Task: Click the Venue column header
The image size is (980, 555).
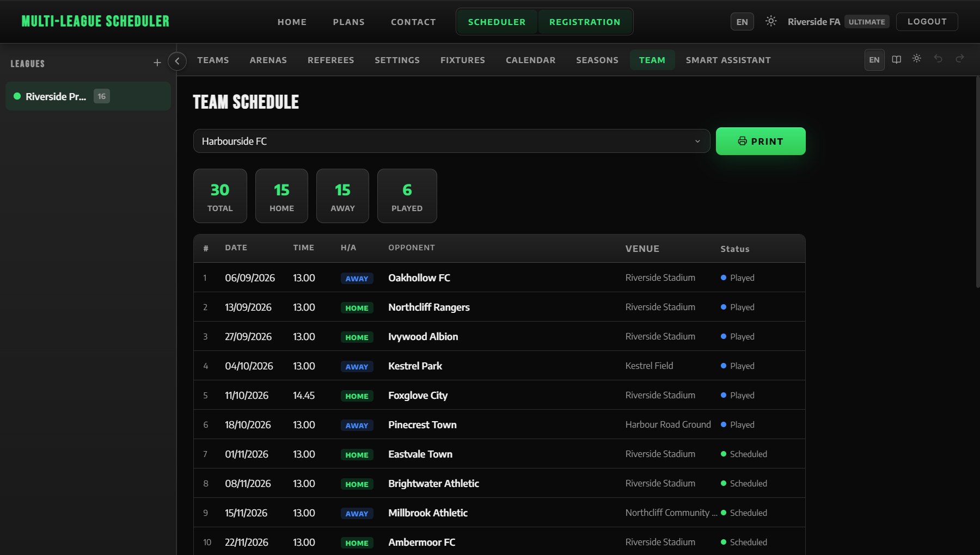Action: click(642, 249)
